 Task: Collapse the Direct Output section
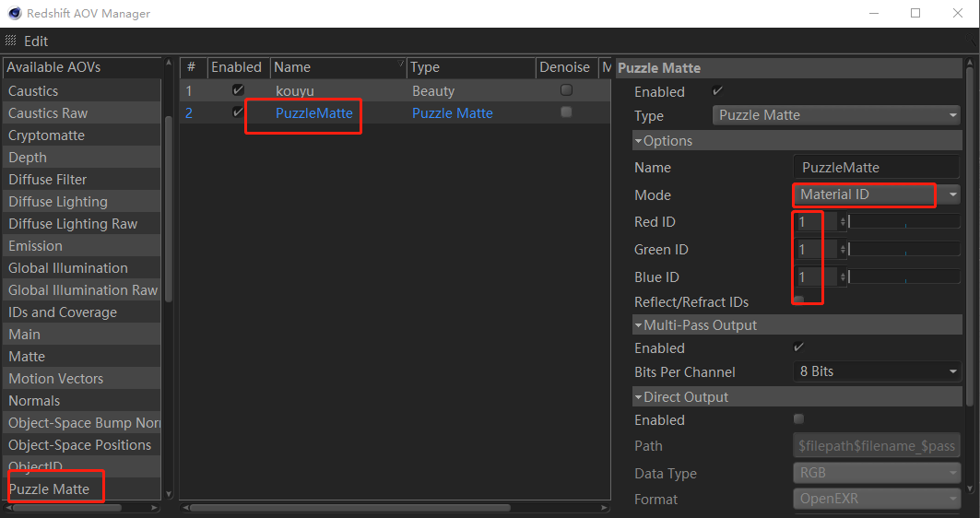pyautogui.click(x=638, y=397)
